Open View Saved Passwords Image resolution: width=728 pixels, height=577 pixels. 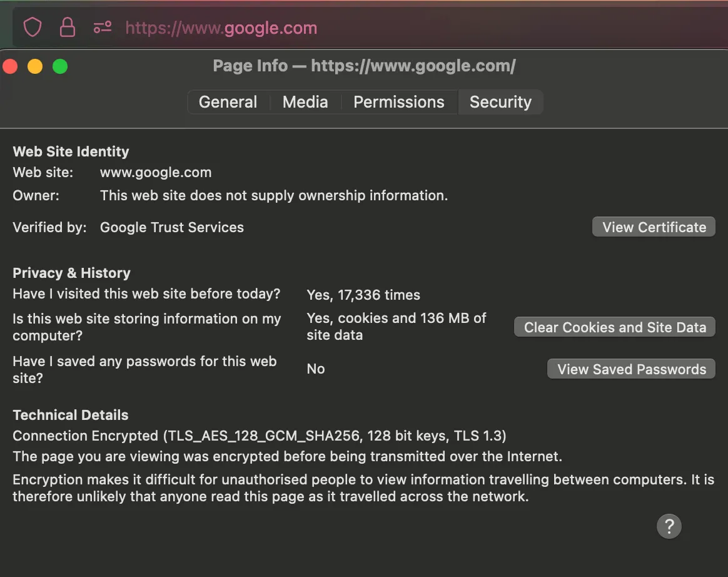630,369
